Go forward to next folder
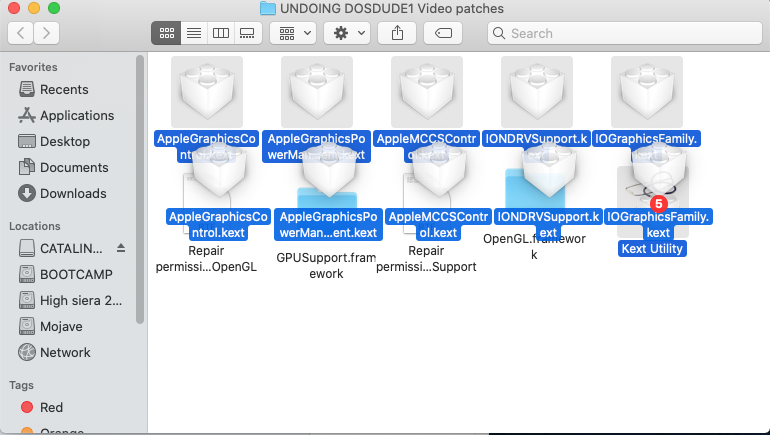Image resolution: width=770 pixels, height=435 pixels. point(47,33)
